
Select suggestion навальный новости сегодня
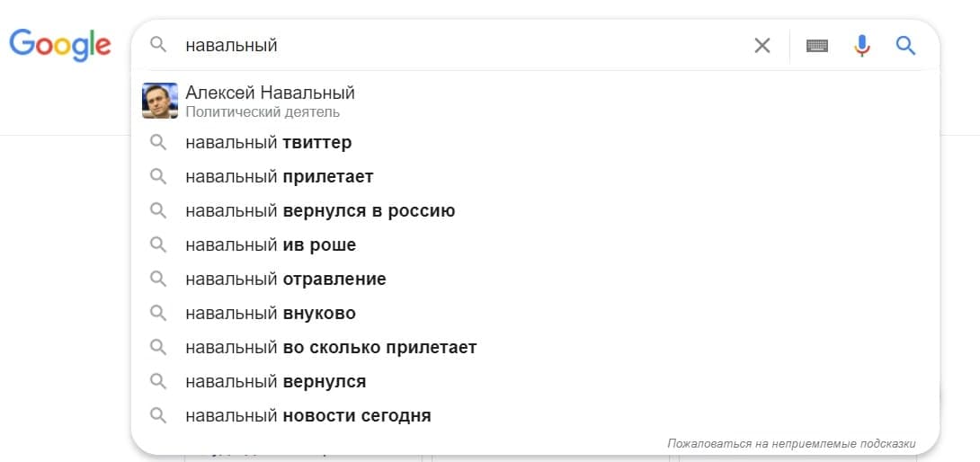click(535, 415)
